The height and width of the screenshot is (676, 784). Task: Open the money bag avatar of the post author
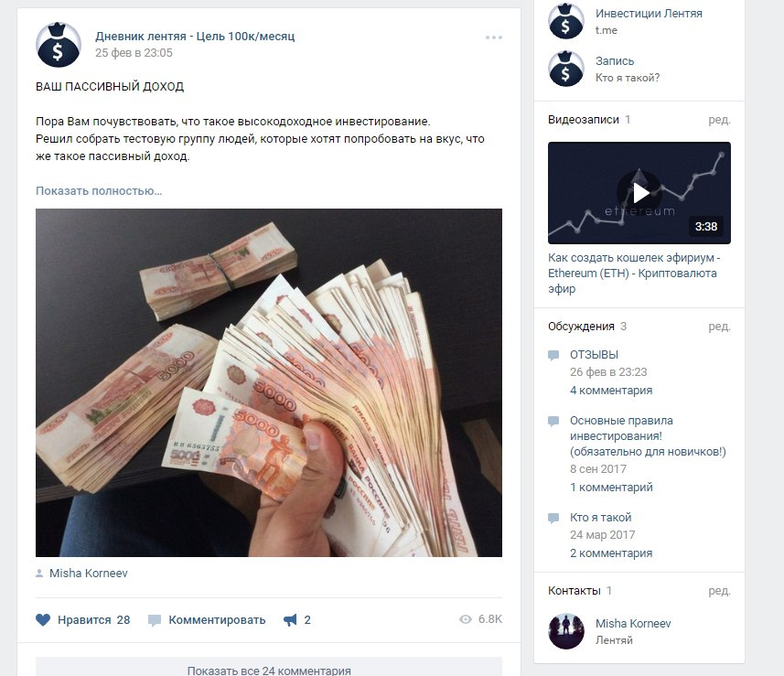tap(59, 45)
